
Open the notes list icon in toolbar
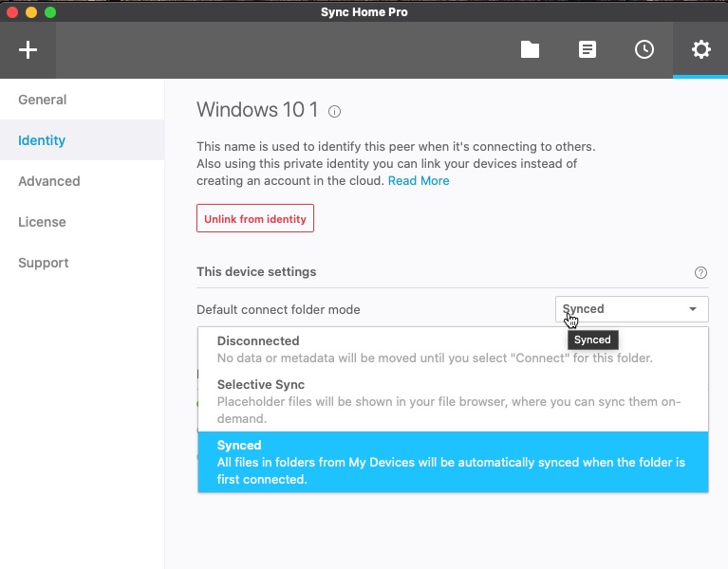tap(588, 49)
